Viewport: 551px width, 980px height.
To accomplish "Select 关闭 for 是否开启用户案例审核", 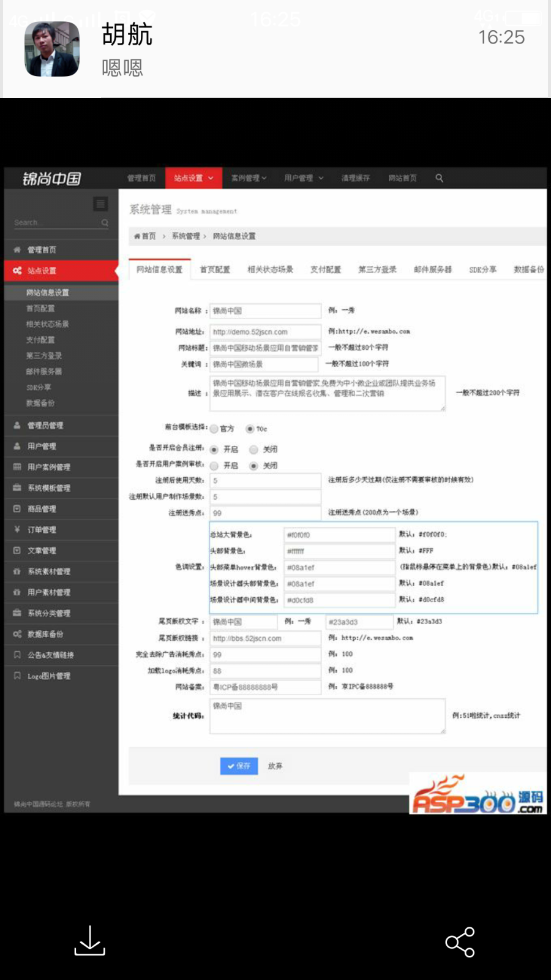I will pyautogui.click(x=253, y=466).
